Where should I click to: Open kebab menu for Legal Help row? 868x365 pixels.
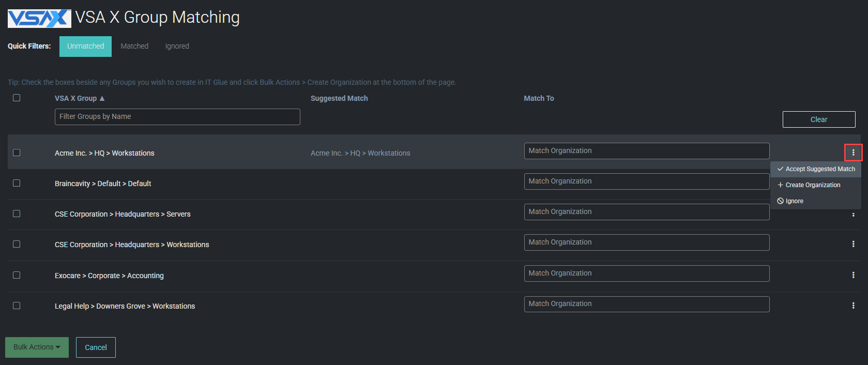tap(853, 306)
